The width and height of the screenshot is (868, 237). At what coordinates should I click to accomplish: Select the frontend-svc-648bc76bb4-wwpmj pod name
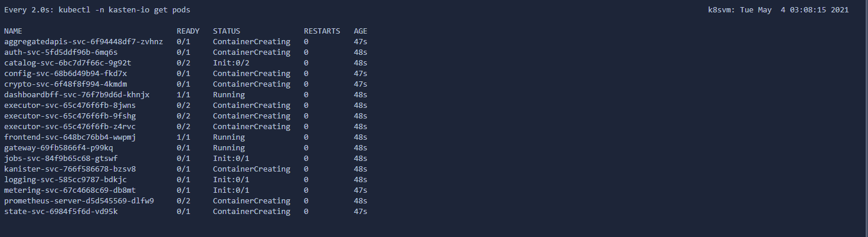tap(70, 137)
